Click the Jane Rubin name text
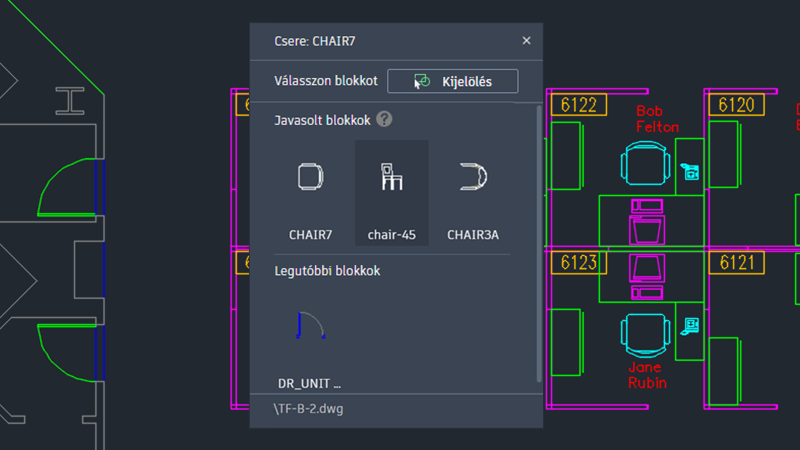 pyautogui.click(x=646, y=374)
